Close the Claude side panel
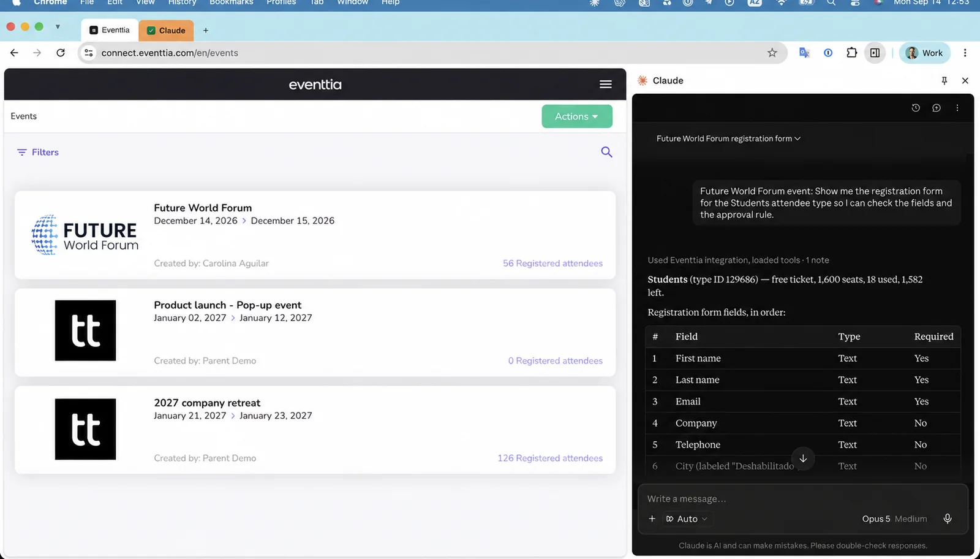Screen dimensions: 980x559 pyautogui.click(x=965, y=80)
